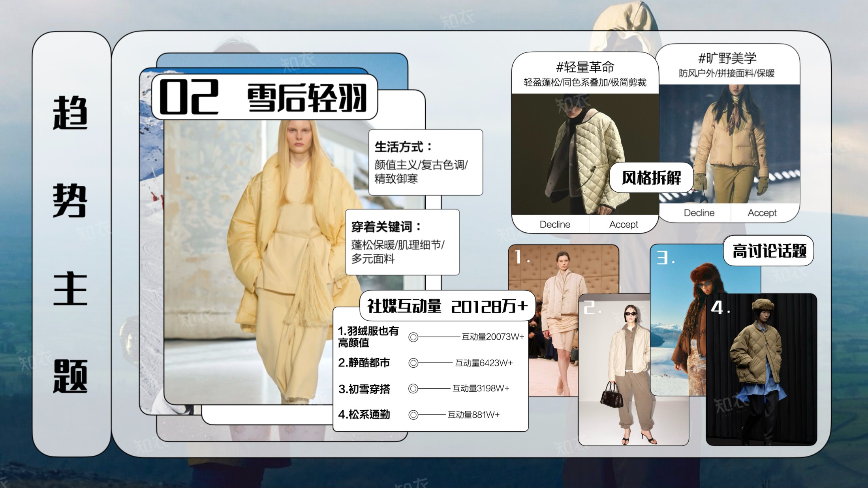This screenshot has width=868, height=490.
Task: Click the 2.静酷都市 topic
Action: [364, 363]
